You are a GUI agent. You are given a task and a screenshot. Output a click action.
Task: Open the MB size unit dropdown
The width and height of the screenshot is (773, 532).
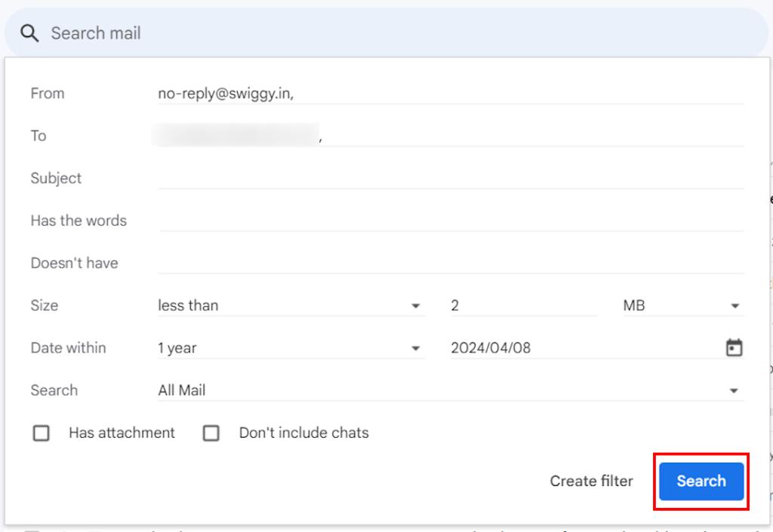pyautogui.click(x=683, y=306)
